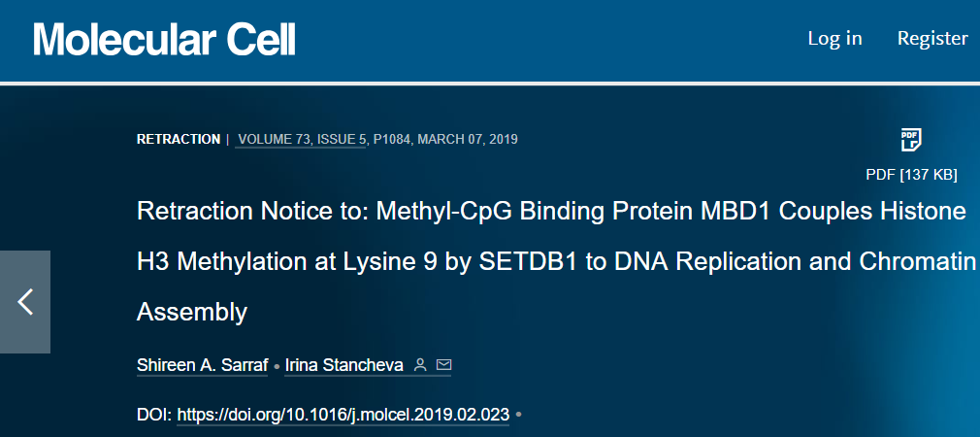Click the corresponding author person icon
This screenshot has width=980, height=437.
click(x=421, y=365)
